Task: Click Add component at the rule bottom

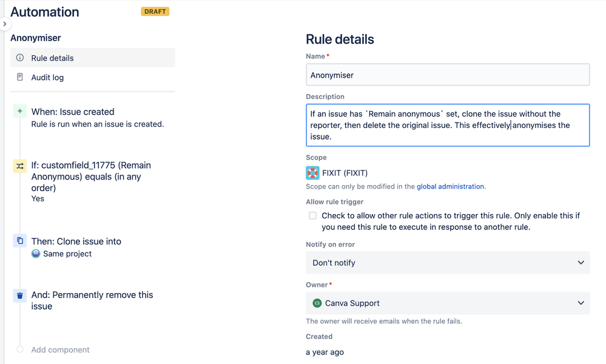Action: [x=60, y=349]
